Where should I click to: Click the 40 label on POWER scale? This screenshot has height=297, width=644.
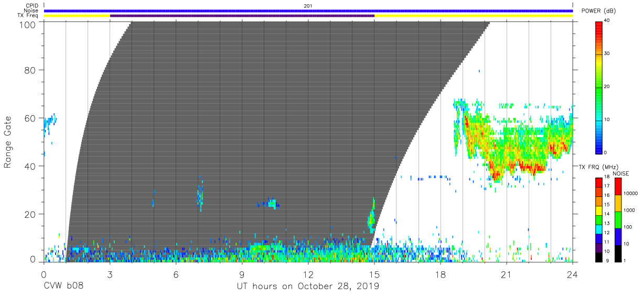click(x=607, y=20)
